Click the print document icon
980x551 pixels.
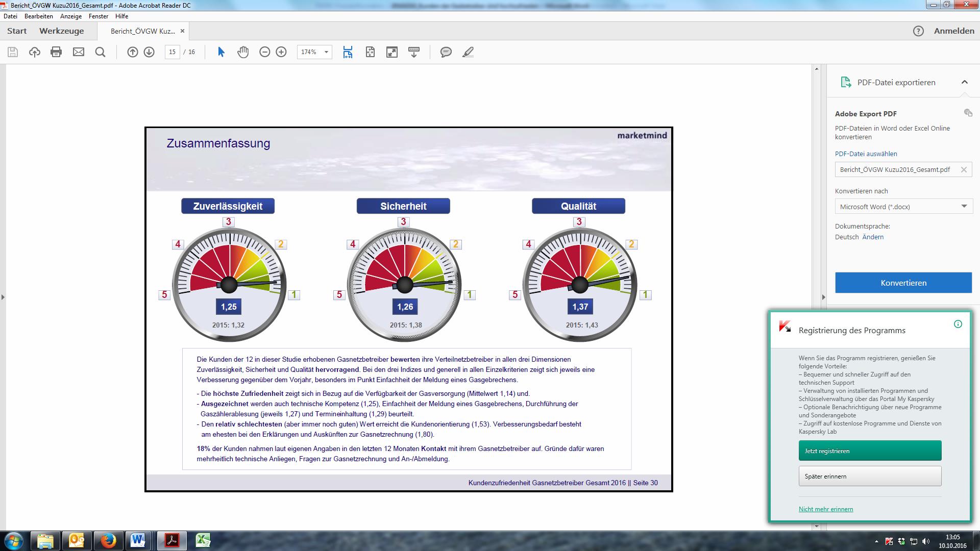56,52
